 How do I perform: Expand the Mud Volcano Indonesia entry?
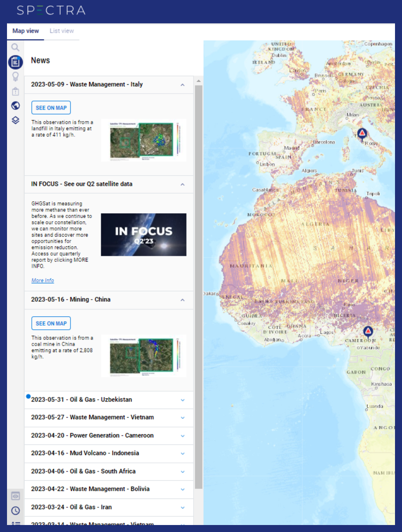coord(182,453)
